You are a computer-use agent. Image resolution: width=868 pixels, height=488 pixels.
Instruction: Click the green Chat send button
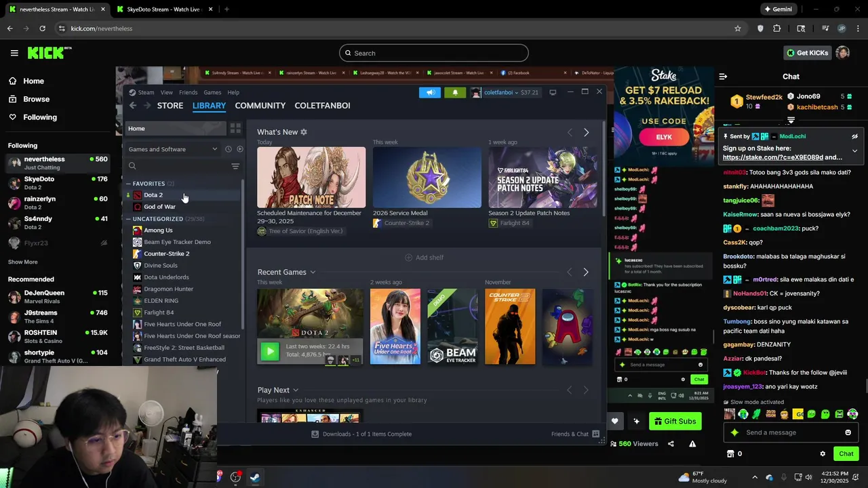(846, 453)
